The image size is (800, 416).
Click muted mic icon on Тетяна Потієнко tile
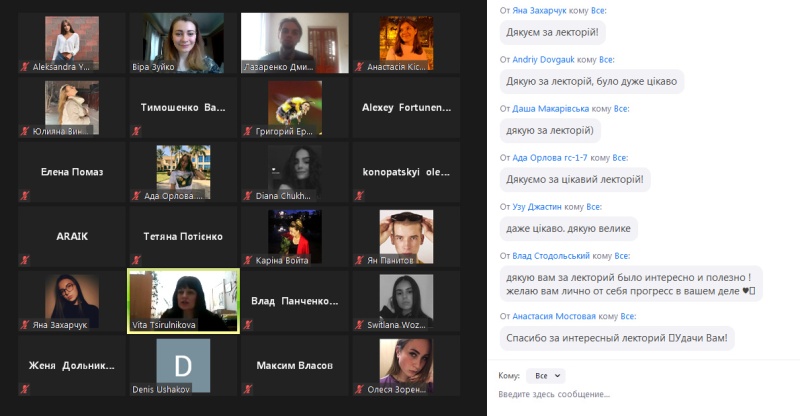click(136, 260)
